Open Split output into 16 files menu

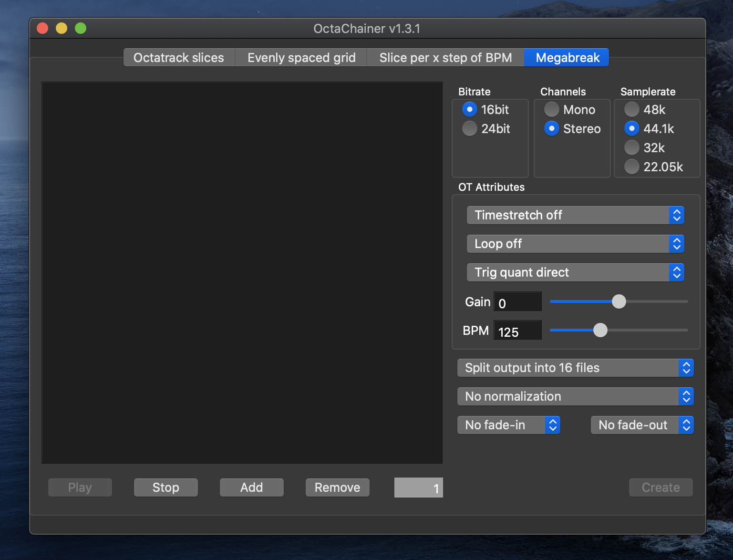pos(575,368)
